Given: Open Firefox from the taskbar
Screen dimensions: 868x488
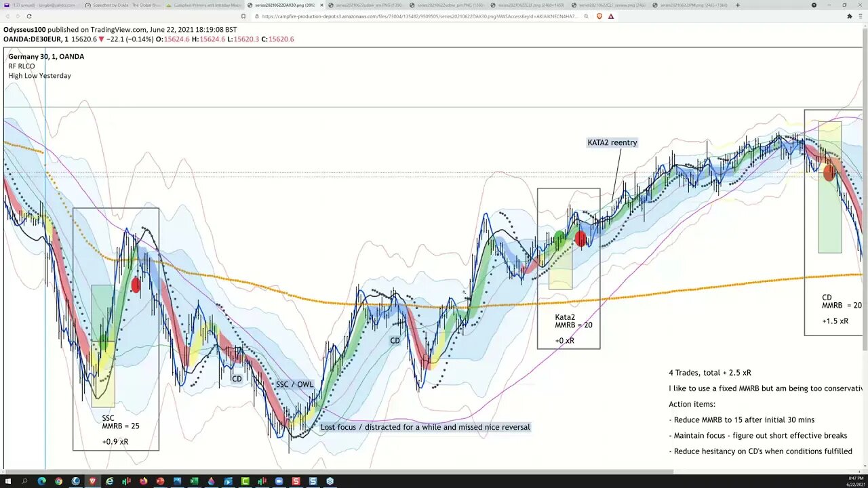Looking at the screenshot, I should (143, 481).
